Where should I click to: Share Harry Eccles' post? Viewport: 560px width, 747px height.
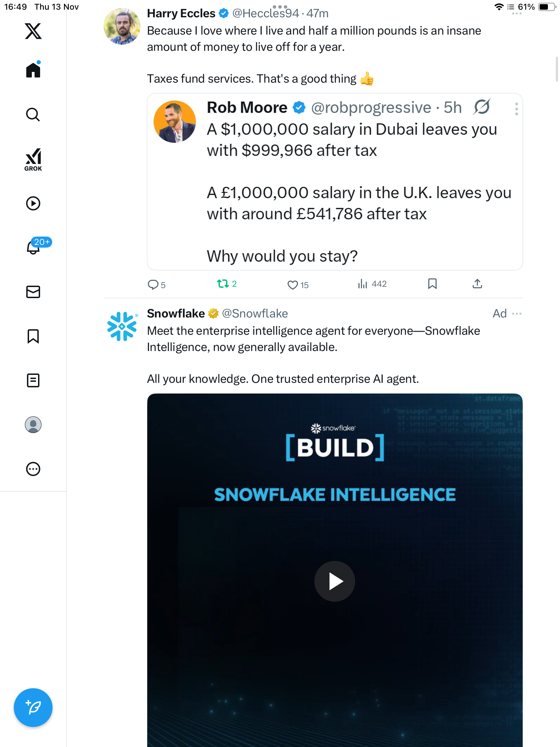477,284
